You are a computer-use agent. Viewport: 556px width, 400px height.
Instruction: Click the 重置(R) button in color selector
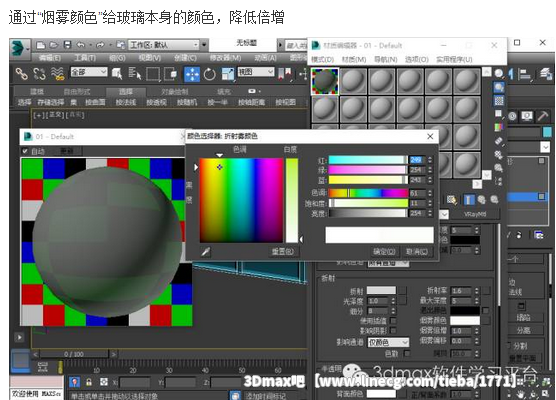coord(283,252)
